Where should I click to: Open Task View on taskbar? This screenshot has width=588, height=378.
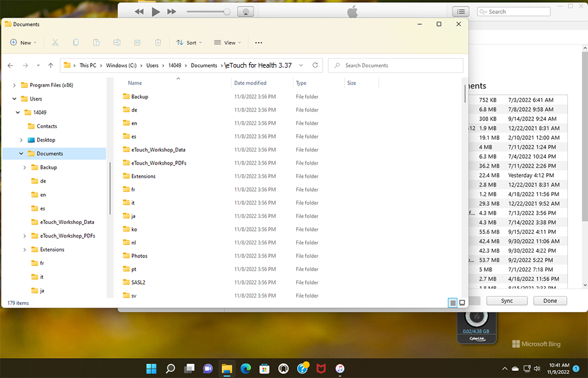coord(189,369)
